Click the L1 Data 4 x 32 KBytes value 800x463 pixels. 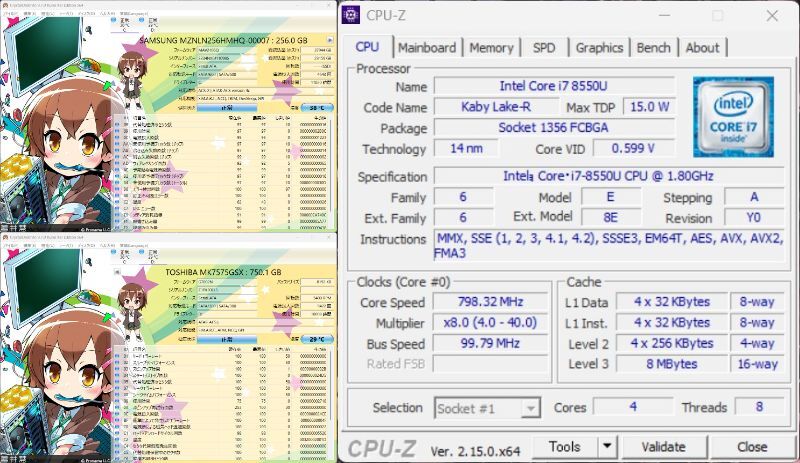click(672, 302)
